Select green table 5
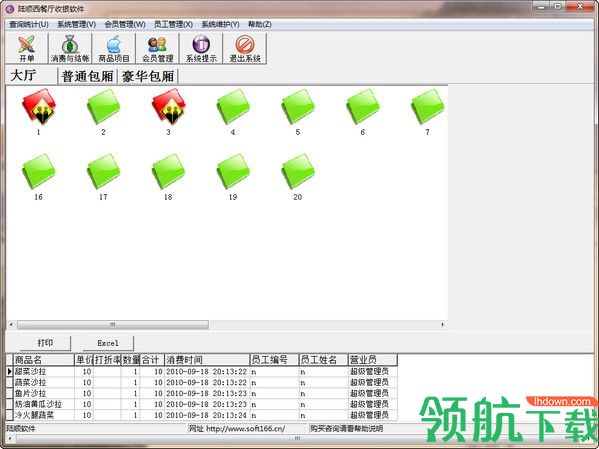The image size is (599, 449). coord(298,107)
